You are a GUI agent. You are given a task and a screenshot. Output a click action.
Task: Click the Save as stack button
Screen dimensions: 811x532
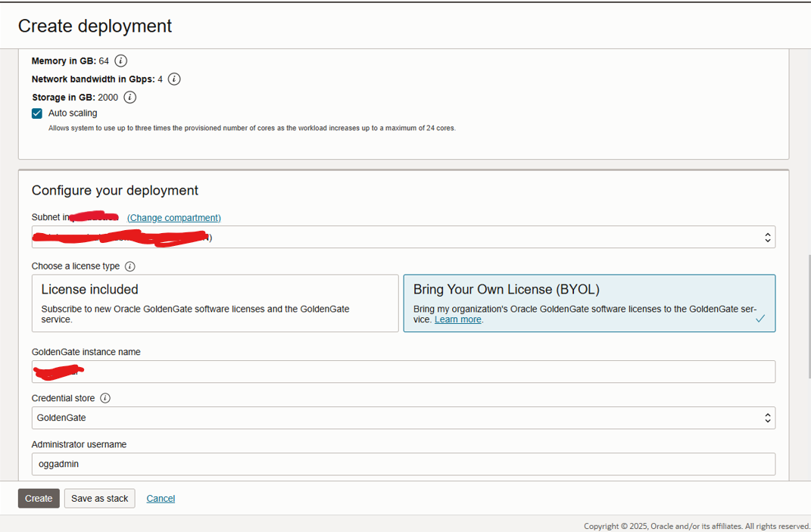[100, 499]
